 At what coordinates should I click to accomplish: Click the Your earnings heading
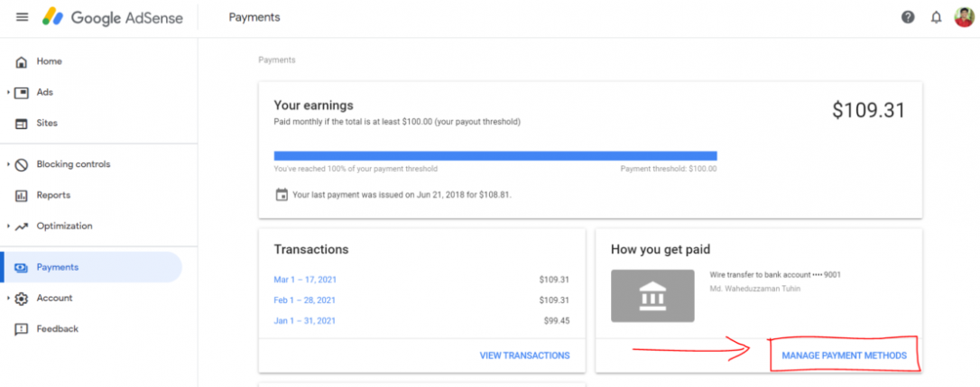(x=313, y=105)
